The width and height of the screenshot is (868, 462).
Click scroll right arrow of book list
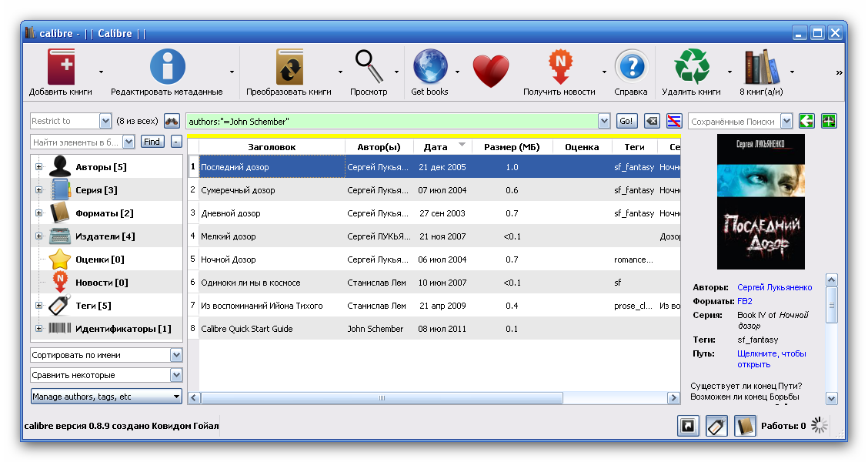(673, 398)
